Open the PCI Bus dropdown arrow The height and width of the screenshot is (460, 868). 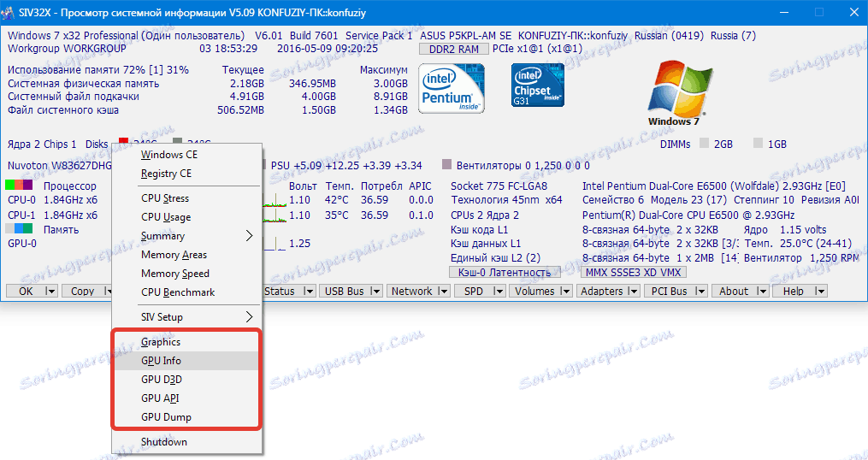point(701,292)
